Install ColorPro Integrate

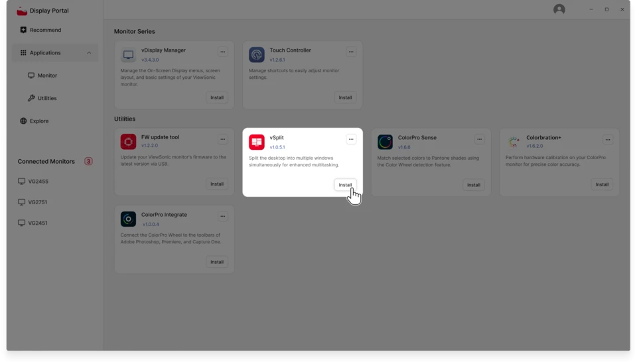(x=217, y=262)
